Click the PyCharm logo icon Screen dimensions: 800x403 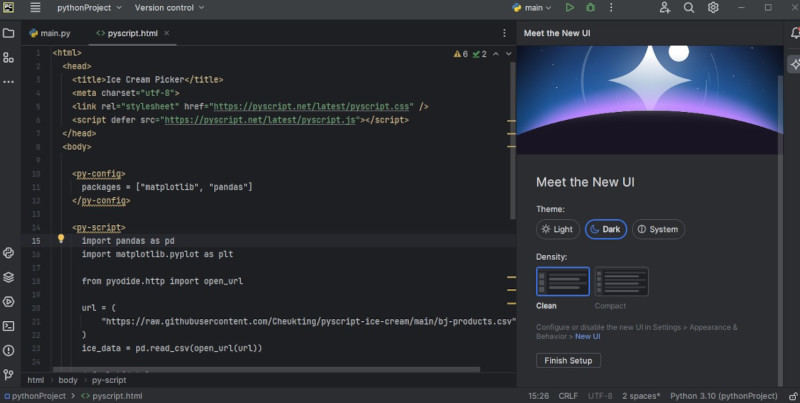click(x=9, y=8)
